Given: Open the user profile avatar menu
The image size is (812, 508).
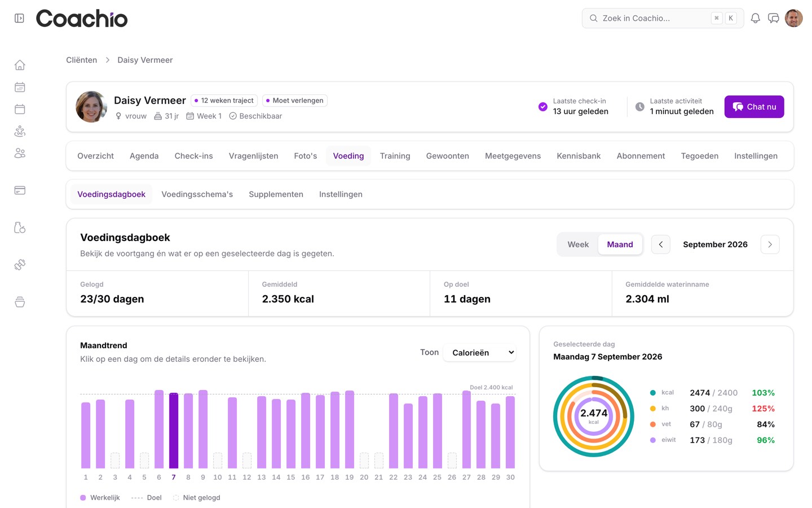Looking at the screenshot, I should point(793,18).
